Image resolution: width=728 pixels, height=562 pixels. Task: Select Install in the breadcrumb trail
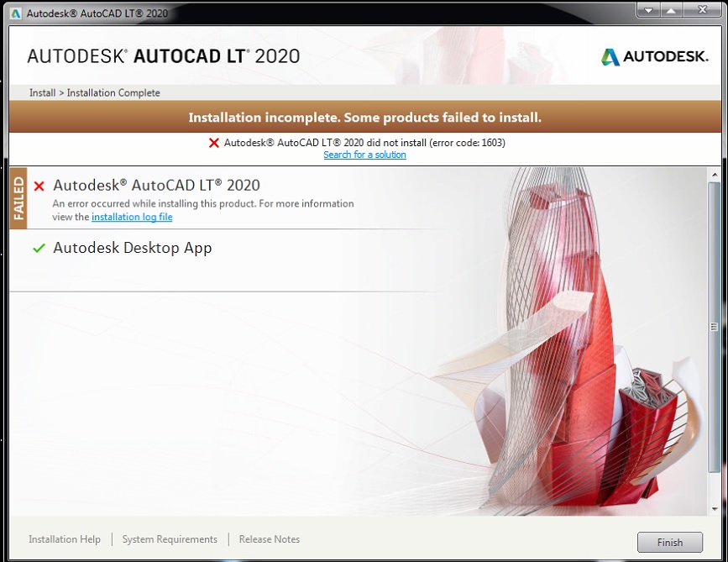point(42,92)
